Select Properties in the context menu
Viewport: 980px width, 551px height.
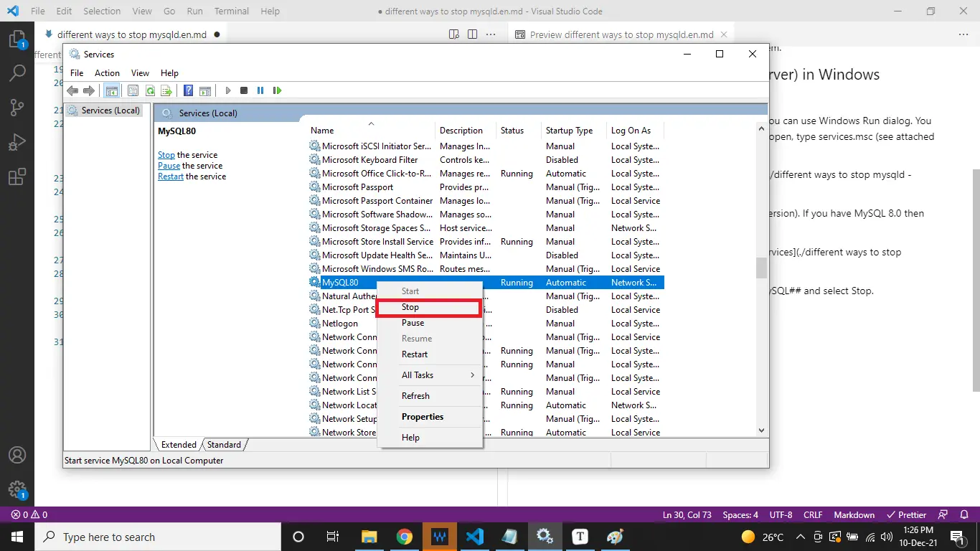point(429,417)
